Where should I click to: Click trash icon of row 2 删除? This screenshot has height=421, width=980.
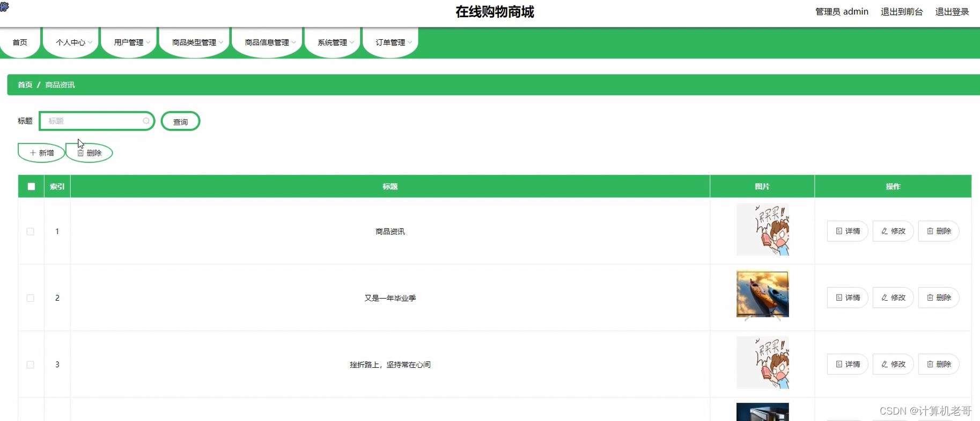(930, 297)
